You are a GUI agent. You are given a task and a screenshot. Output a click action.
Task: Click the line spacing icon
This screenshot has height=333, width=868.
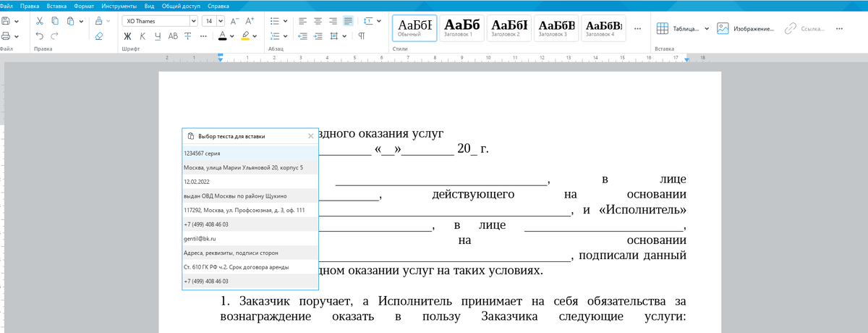point(369,21)
